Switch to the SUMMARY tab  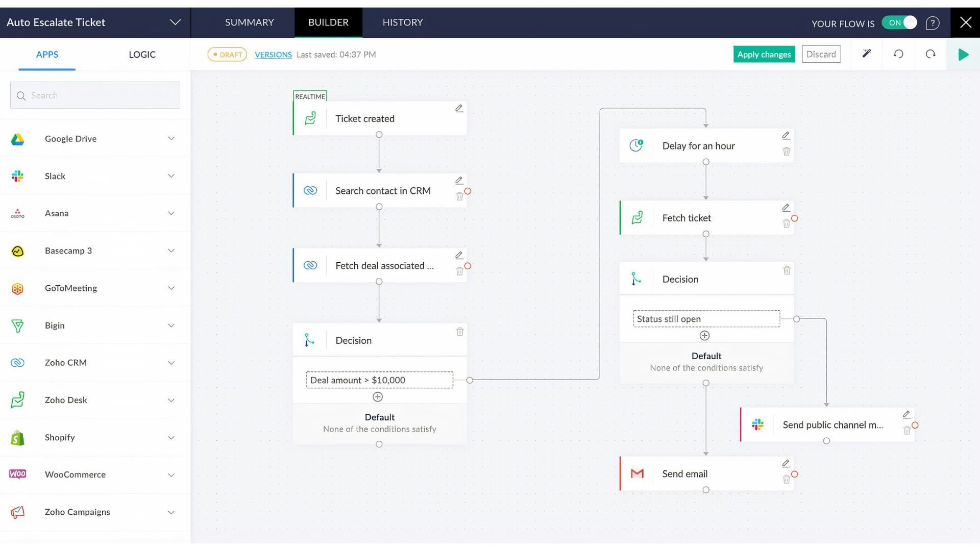(250, 22)
